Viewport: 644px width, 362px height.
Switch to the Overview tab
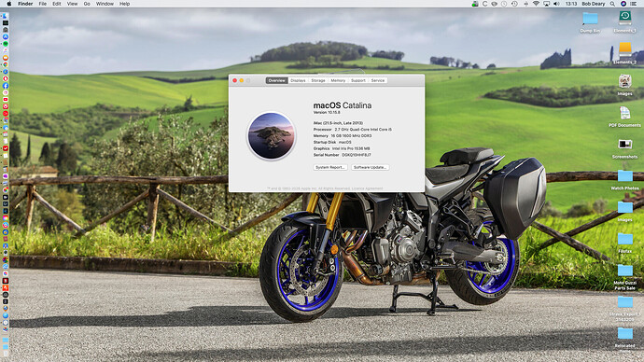pyautogui.click(x=276, y=80)
